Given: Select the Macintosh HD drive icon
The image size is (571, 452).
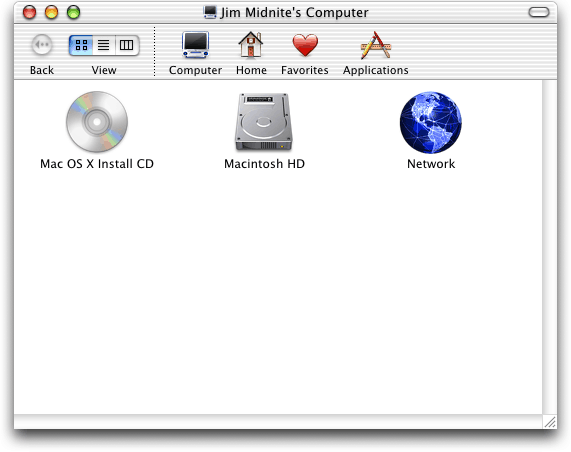Looking at the screenshot, I should (x=264, y=122).
